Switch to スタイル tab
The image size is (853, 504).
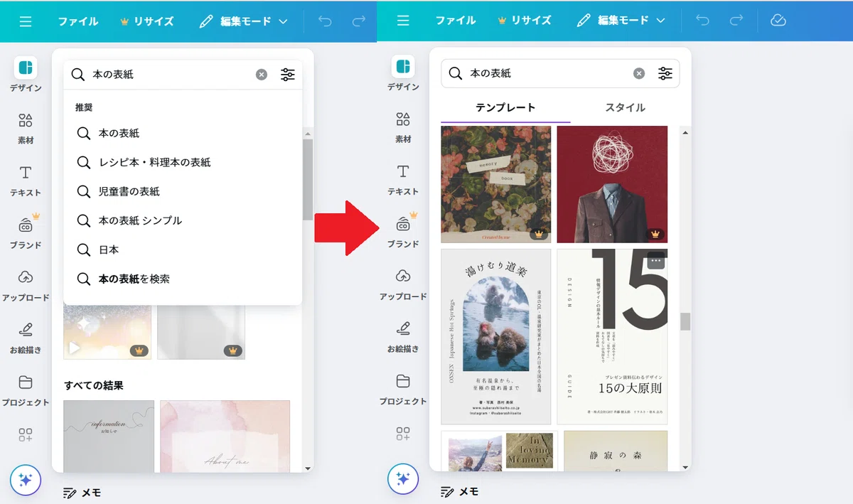coord(626,108)
